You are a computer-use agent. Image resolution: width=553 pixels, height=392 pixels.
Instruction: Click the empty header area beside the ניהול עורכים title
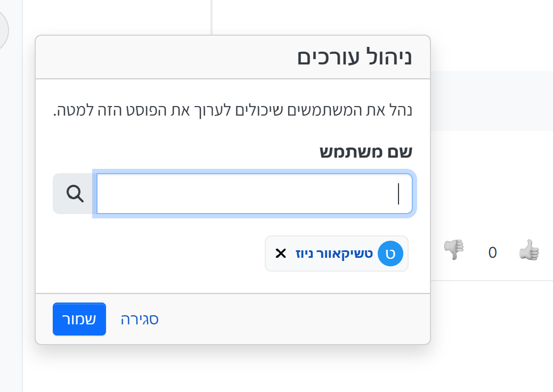click(160, 57)
